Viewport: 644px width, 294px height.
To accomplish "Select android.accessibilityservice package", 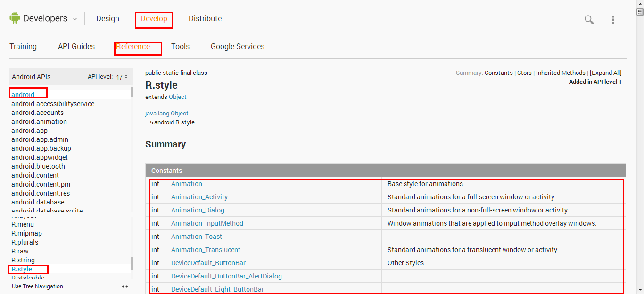I will pyautogui.click(x=53, y=104).
